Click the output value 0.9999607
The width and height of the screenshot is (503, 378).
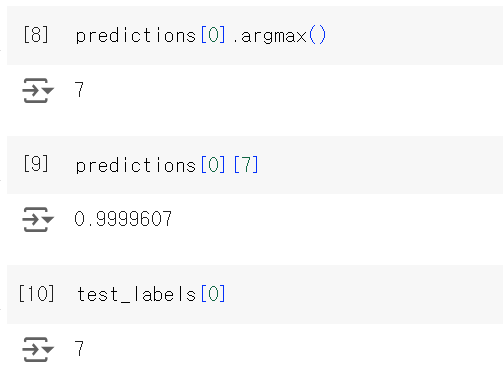tap(123, 219)
